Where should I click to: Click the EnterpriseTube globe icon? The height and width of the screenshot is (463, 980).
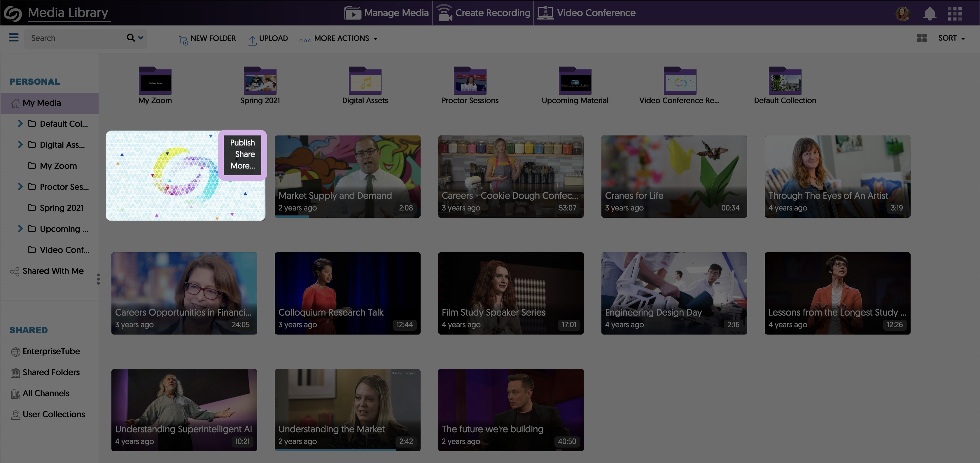tap(15, 351)
